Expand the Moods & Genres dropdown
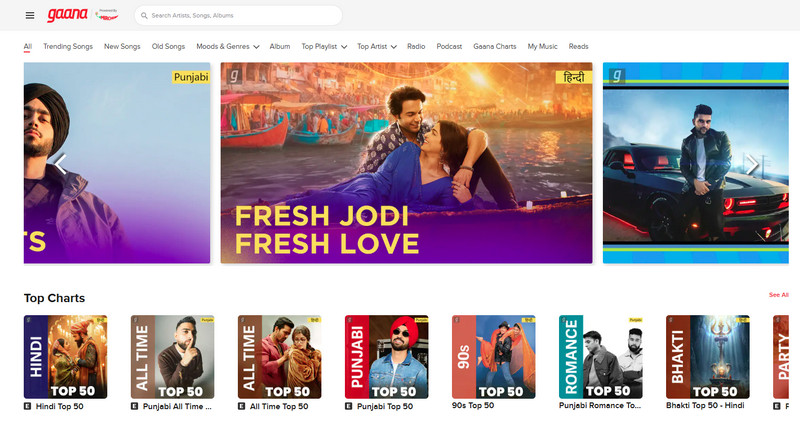The image size is (800, 435). click(227, 46)
